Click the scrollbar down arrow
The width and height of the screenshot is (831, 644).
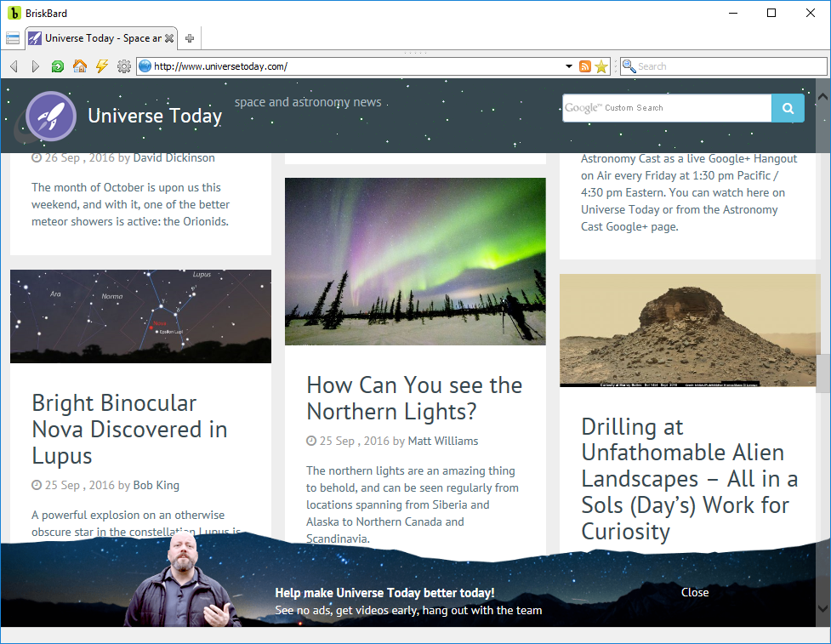[x=822, y=609]
